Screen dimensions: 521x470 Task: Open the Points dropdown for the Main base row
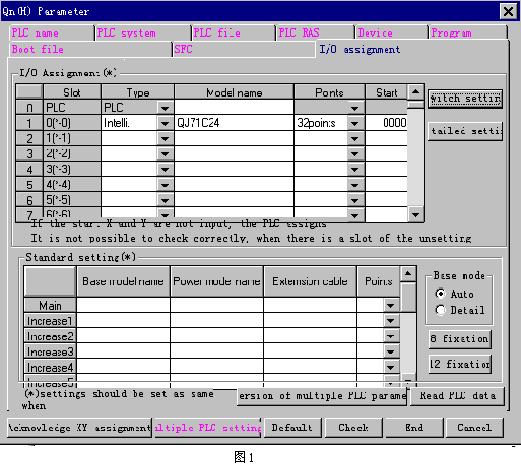tap(391, 305)
